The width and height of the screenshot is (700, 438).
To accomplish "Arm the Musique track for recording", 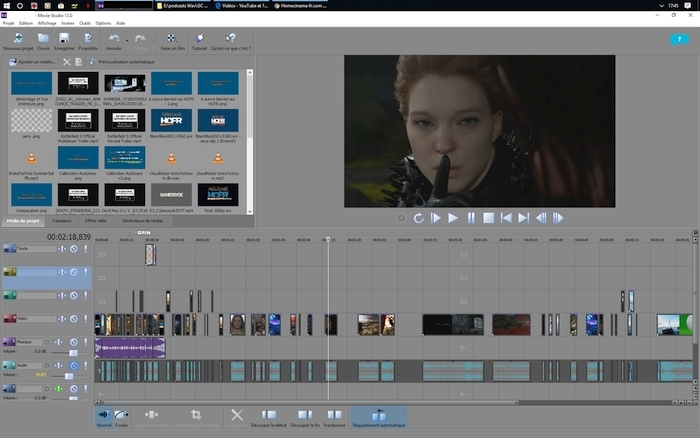I will (46, 342).
